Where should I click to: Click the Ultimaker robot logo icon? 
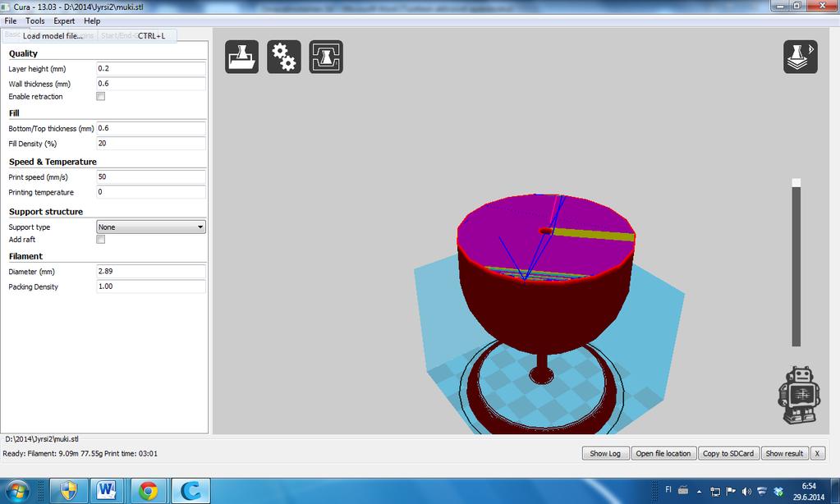click(799, 395)
